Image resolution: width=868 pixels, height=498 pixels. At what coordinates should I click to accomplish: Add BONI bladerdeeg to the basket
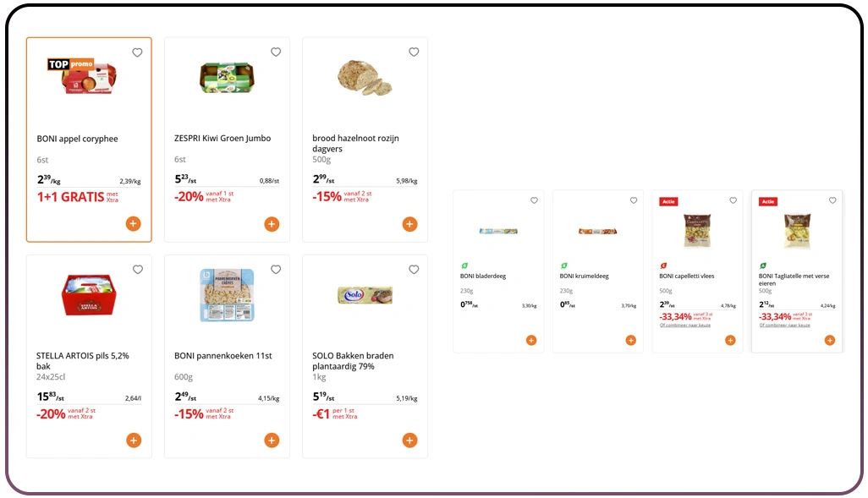point(530,340)
